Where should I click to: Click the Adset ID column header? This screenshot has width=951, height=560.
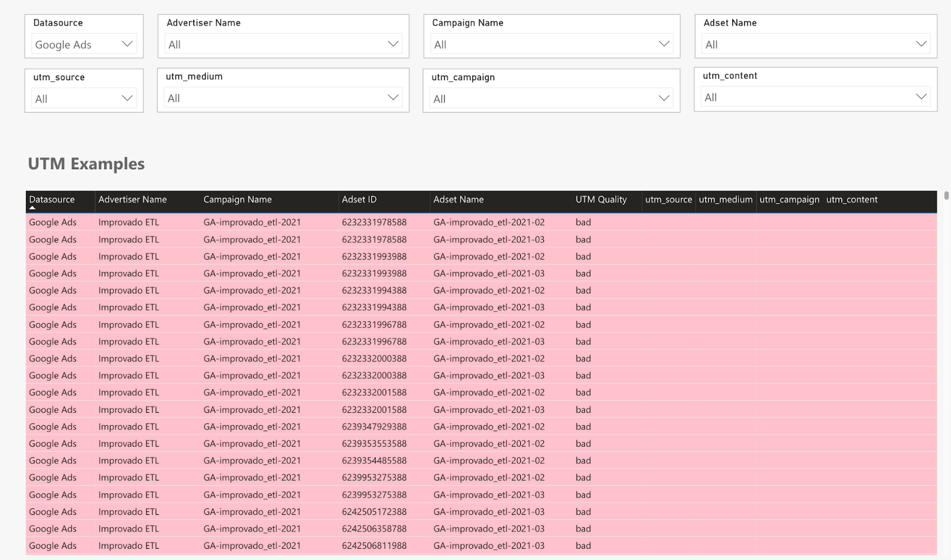(x=359, y=200)
